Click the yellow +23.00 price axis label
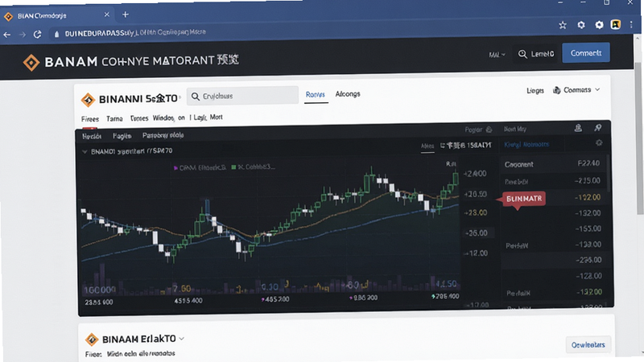Image resolution: width=644 pixels, height=362 pixels. (475, 212)
